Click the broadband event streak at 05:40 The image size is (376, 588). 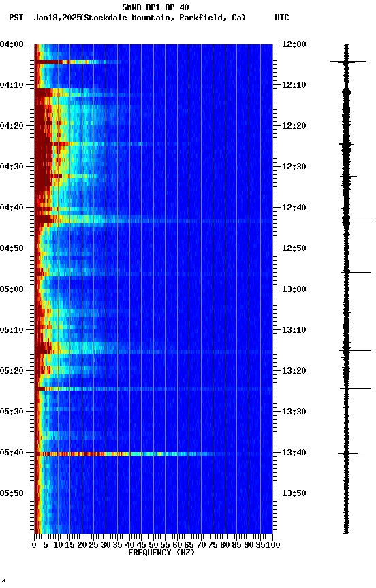tap(131, 454)
